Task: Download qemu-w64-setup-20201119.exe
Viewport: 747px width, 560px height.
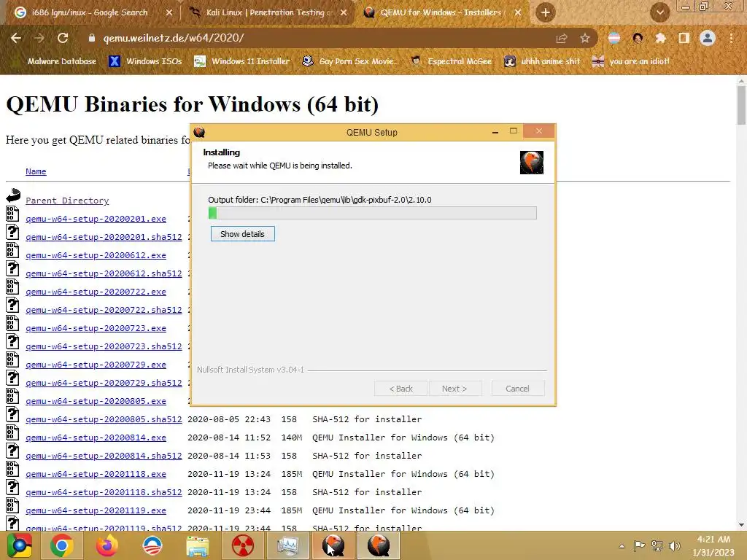Action: coord(96,510)
